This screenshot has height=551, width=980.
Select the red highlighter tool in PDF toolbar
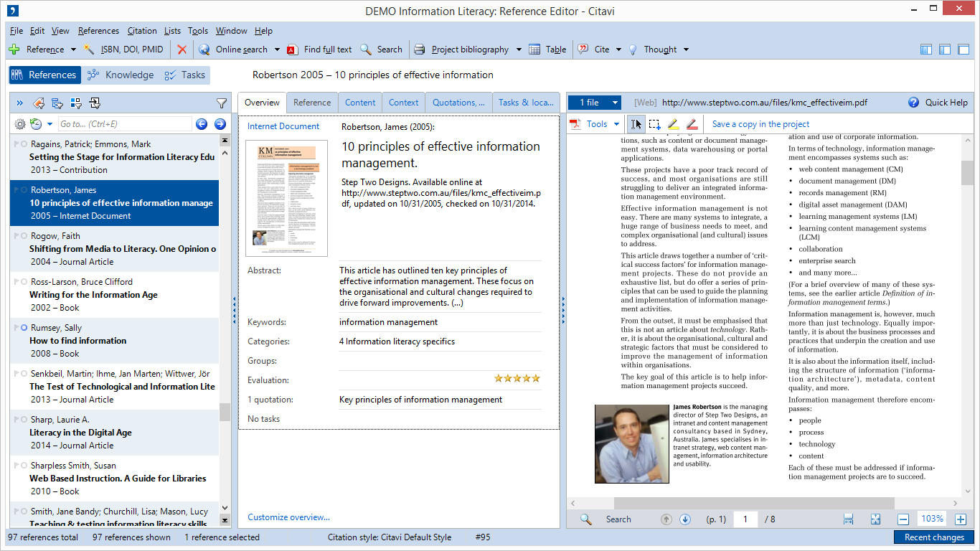click(x=692, y=124)
